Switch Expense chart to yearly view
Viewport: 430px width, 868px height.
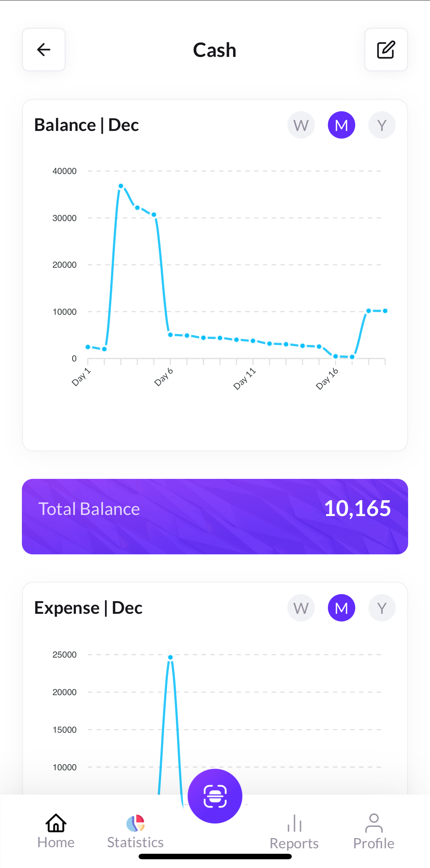coord(382,608)
